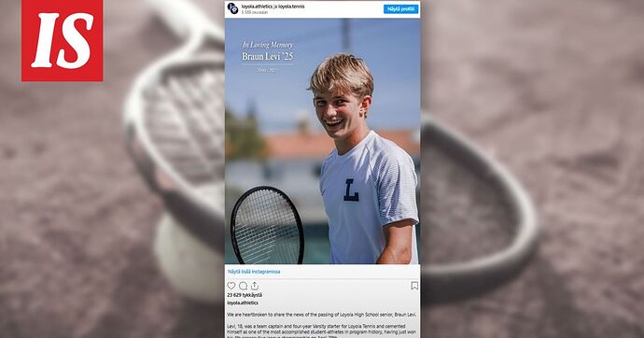Click the black tennis racket in the photo

(x=267, y=225)
